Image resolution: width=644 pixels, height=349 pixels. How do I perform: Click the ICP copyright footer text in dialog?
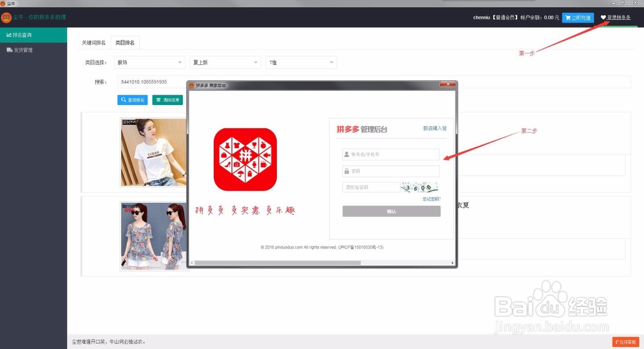pos(322,247)
